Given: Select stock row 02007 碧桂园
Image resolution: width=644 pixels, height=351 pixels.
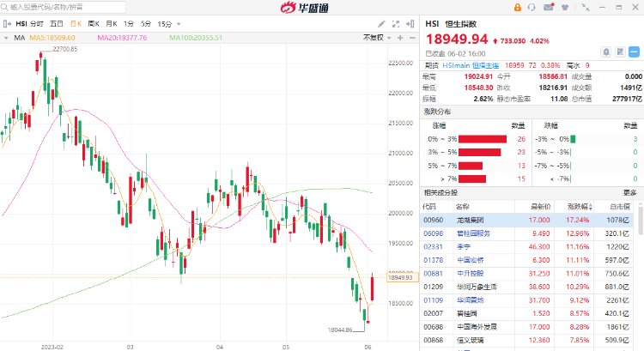Looking at the screenshot, I should click(x=526, y=313).
